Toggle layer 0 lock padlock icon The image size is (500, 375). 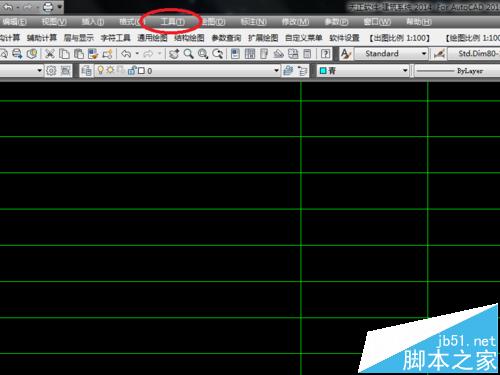click(x=132, y=70)
